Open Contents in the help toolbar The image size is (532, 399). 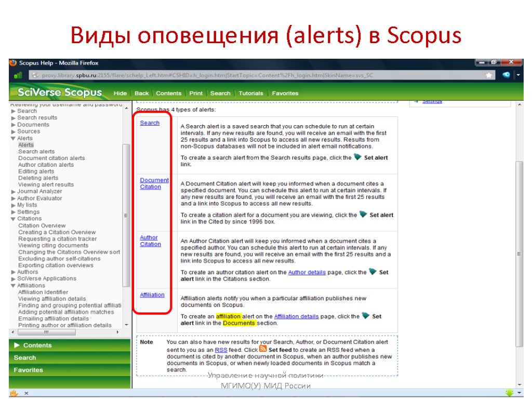[x=169, y=94]
